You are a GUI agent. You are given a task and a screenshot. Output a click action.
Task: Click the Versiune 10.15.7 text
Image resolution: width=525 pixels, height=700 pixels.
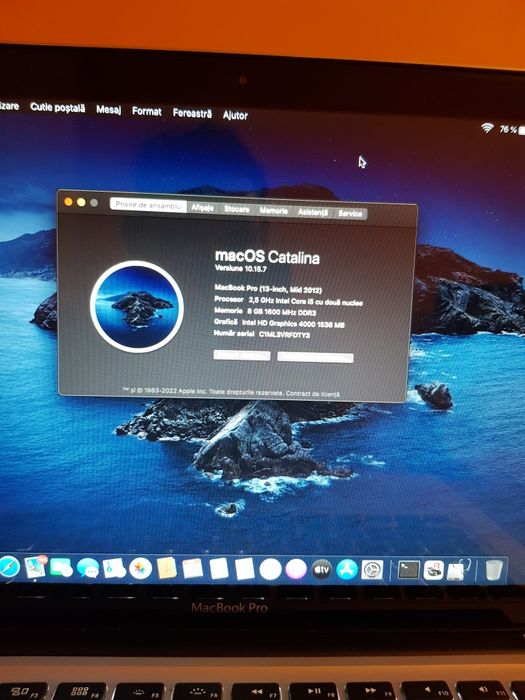(x=241, y=269)
